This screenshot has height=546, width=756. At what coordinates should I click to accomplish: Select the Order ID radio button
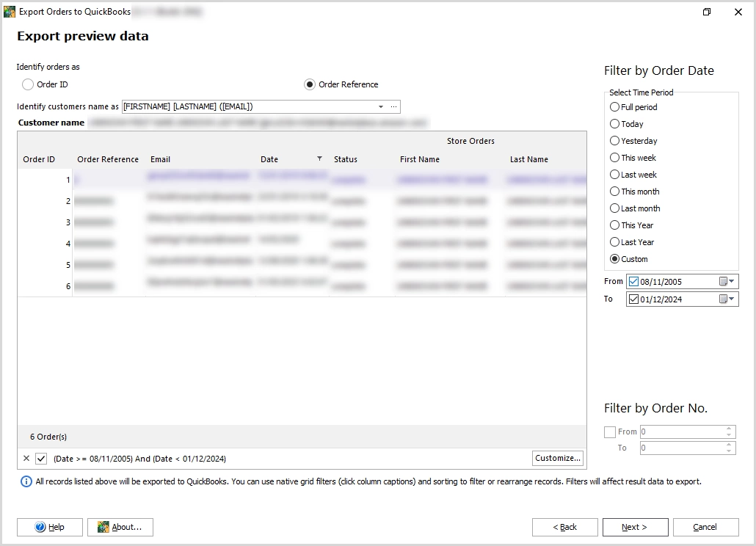pos(28,84)
